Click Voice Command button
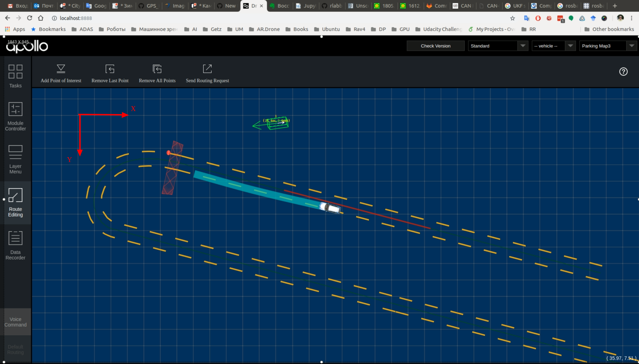 pyautogui.click(x=16, y=322)
